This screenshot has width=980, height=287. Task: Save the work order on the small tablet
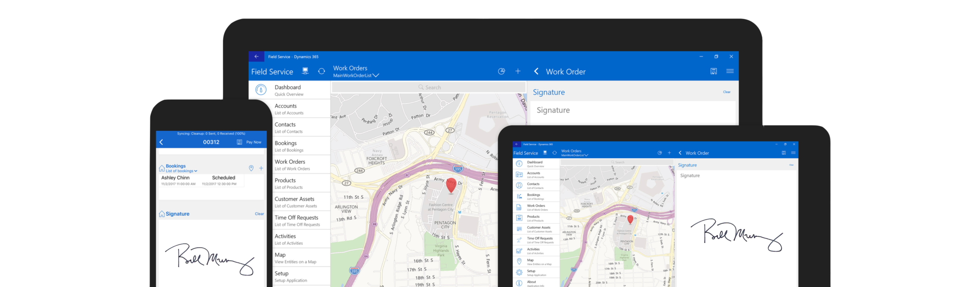point(783,153)
